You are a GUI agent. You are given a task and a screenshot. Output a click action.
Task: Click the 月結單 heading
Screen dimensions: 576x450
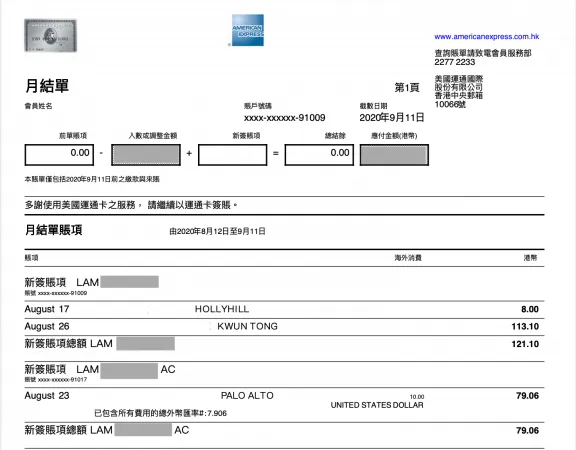pos(47,86)
